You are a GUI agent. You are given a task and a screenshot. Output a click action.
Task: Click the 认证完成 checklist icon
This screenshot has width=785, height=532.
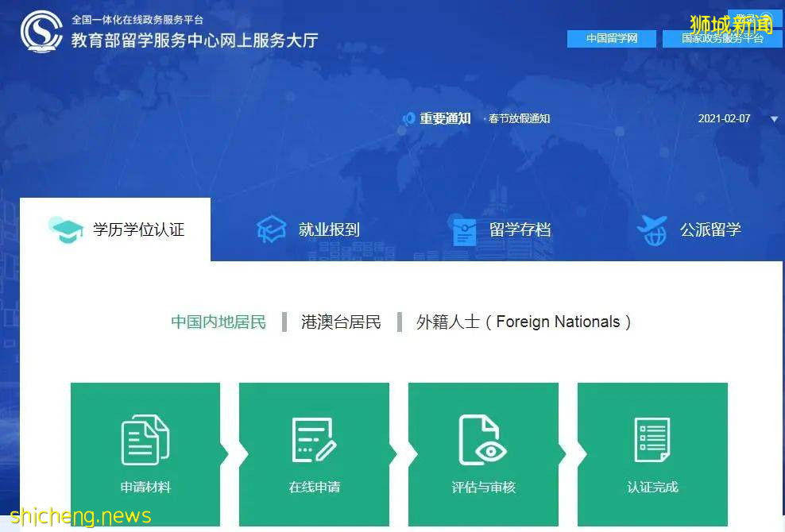click(652, 438)
